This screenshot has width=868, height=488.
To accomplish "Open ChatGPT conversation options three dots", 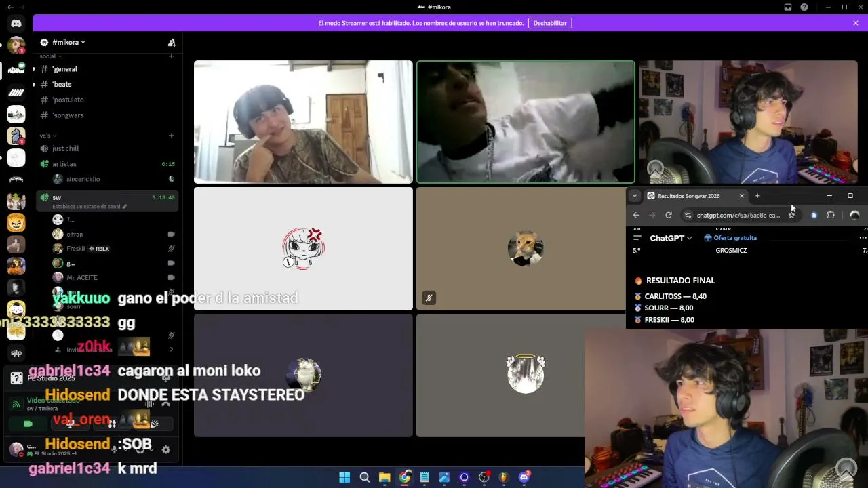I will [x=863, y=238].
